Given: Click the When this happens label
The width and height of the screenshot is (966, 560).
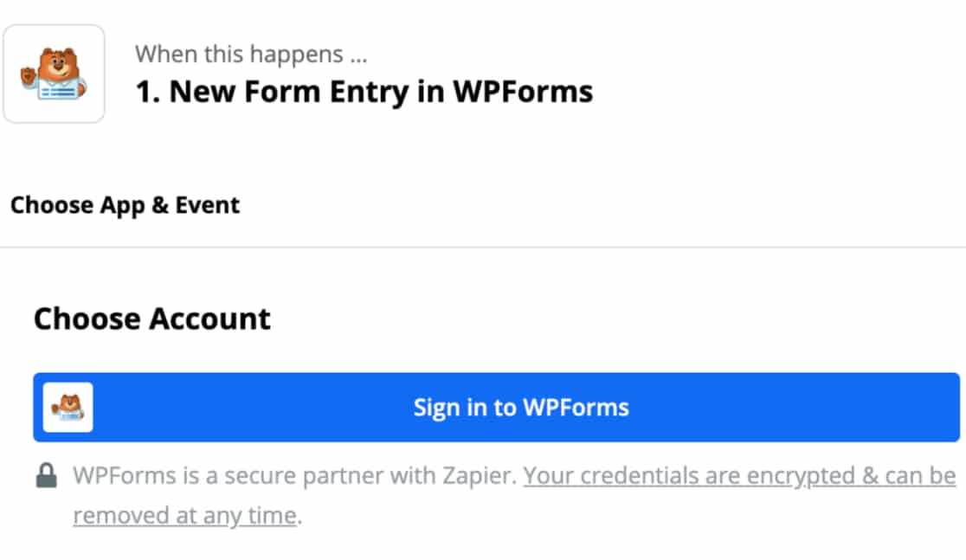Looking at the screenshot, I should coord(253,54).
